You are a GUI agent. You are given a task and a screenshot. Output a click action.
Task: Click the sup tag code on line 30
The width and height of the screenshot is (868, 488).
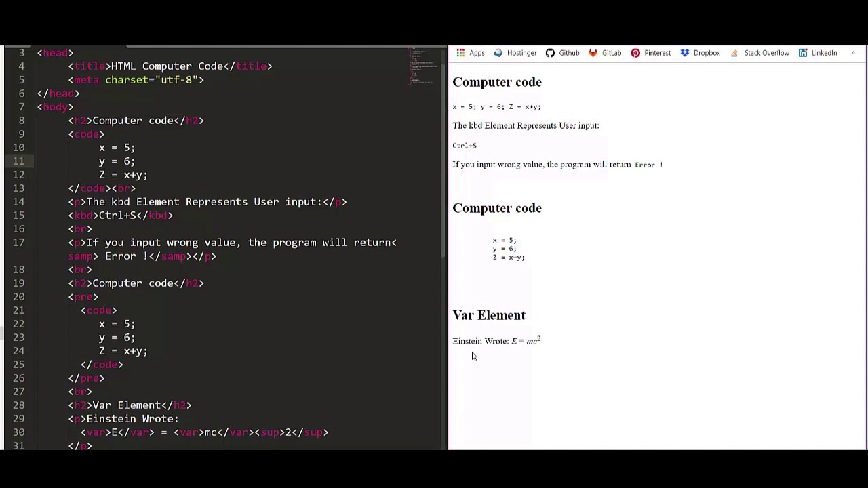coord(291,432)
